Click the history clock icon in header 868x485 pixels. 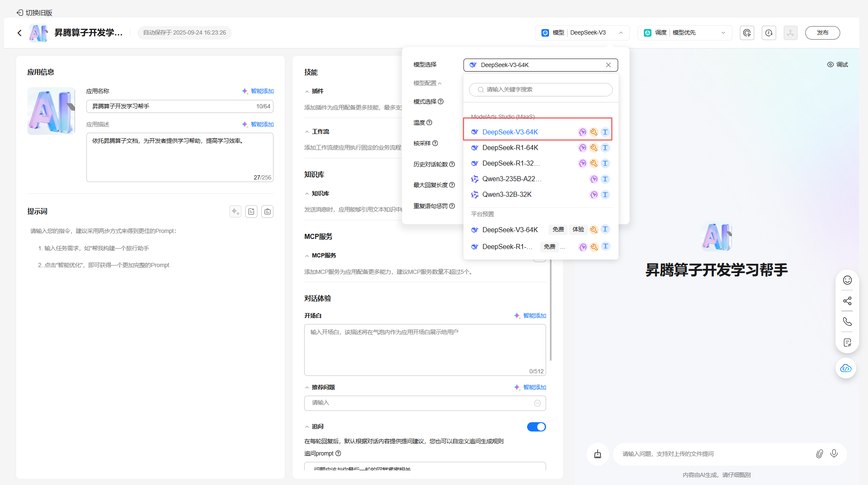(x=769, y=33)
